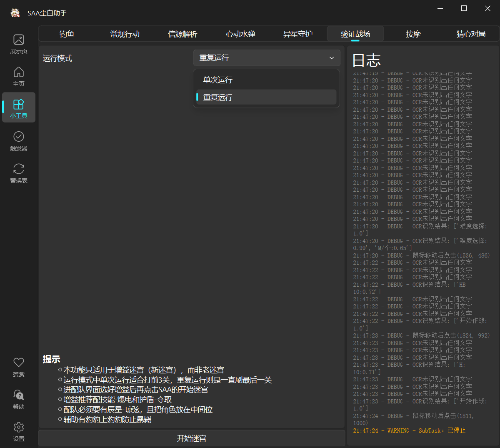Select the 小工具 sidebar item
Viewport: 500px width, 448px height.
tap(19, 108)
